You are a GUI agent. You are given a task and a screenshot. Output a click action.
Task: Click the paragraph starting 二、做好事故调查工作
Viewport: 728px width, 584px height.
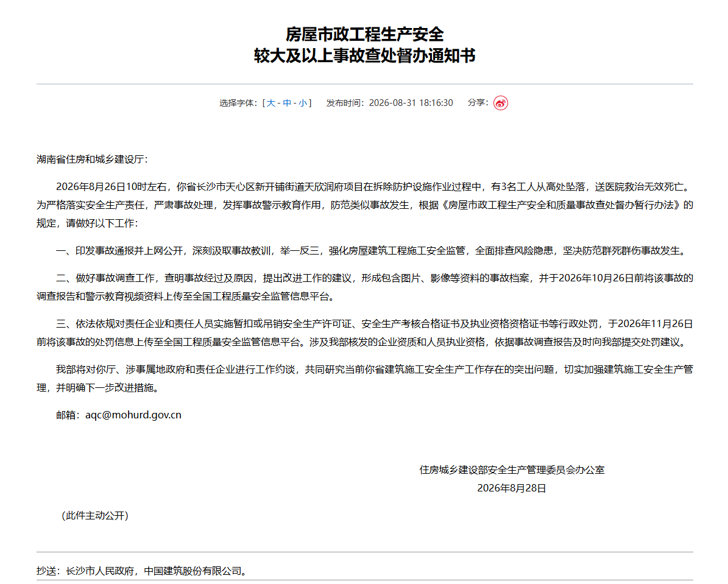point(365,287)
